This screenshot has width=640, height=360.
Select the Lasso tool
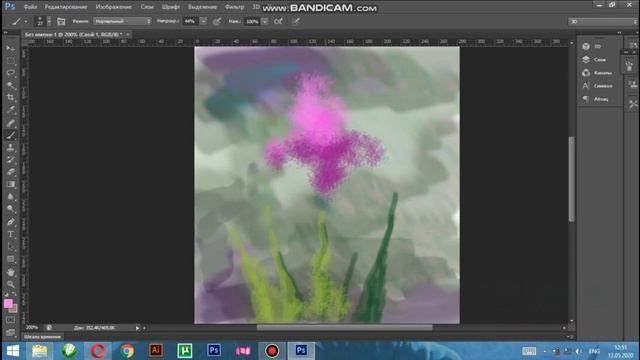click(11, 73)
